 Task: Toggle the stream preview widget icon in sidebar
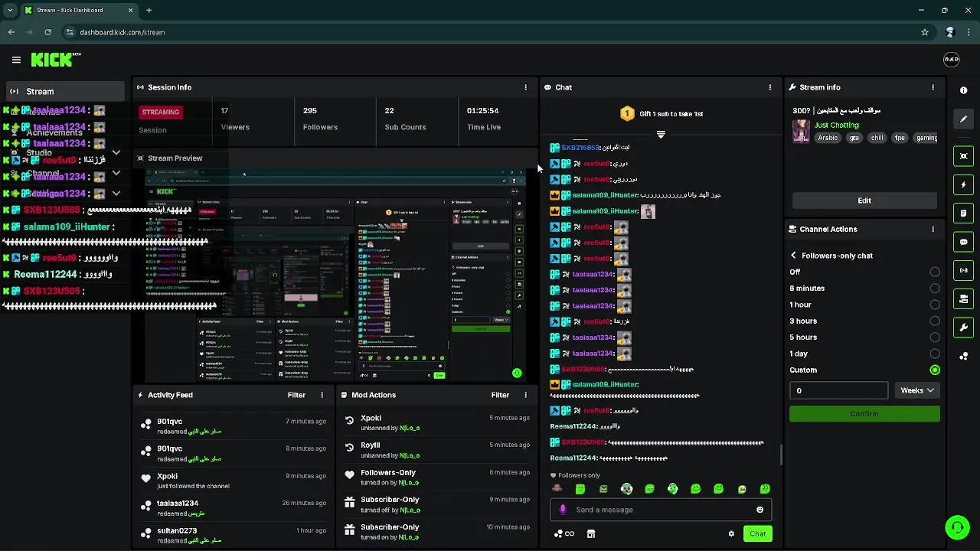(963, 156)
